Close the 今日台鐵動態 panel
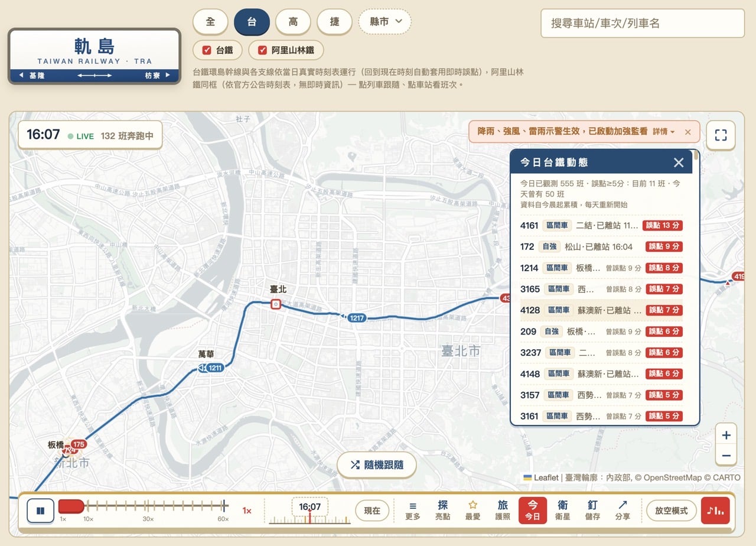The width and height of the screenshot is (756, 546). coord(679,162)
